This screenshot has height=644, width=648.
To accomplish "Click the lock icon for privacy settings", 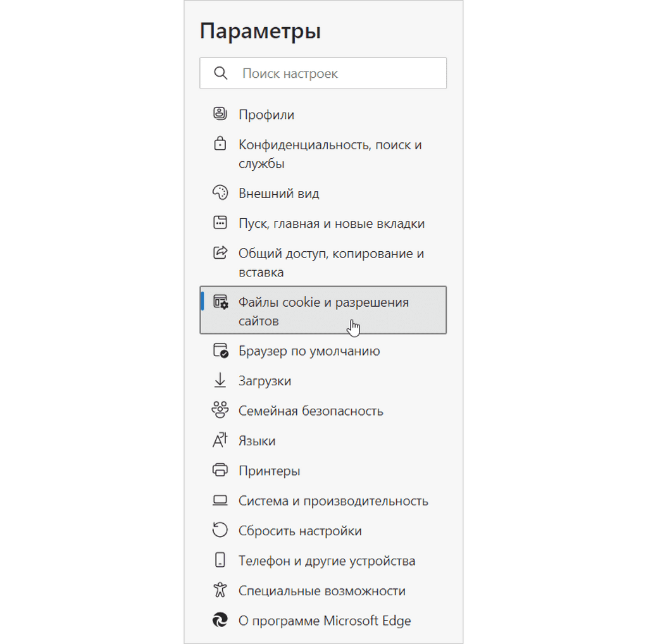I will pyautogui.click(x=220, y=145).
